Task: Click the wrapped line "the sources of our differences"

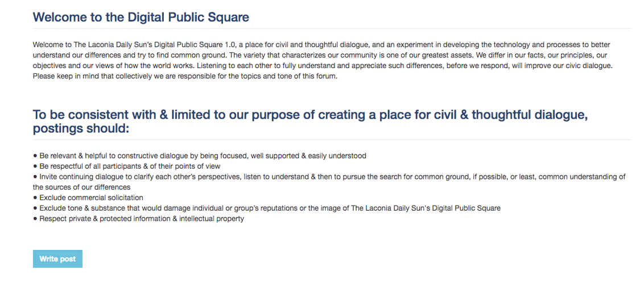Action: pyautogui.click(x=82, y=187)
